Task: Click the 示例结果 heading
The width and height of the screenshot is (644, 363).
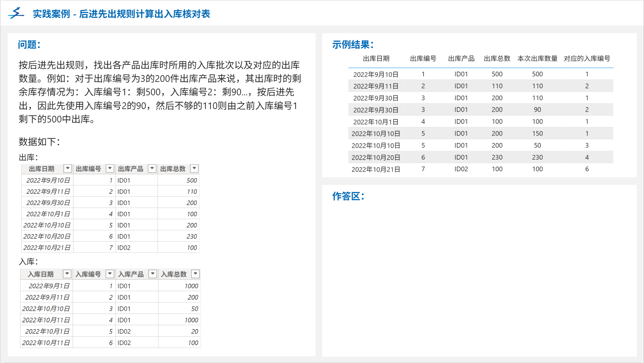Action: pyautogui.click(x=353, y=44)
